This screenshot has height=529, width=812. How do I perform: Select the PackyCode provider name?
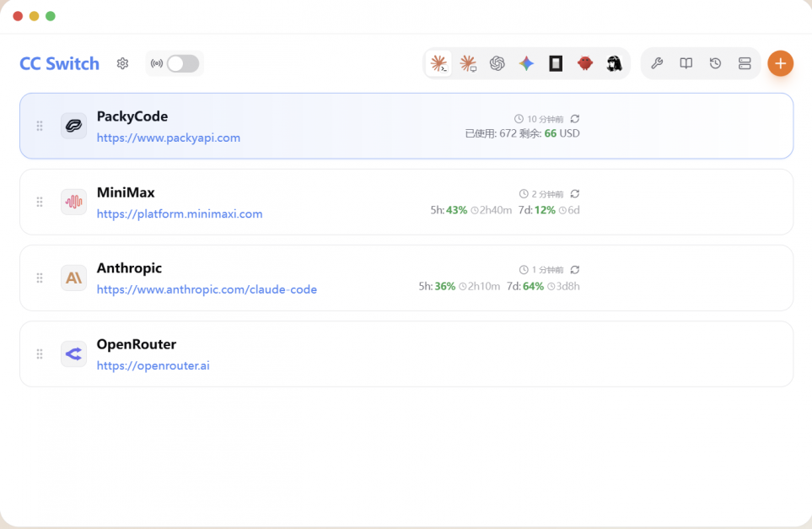[132, 116]
